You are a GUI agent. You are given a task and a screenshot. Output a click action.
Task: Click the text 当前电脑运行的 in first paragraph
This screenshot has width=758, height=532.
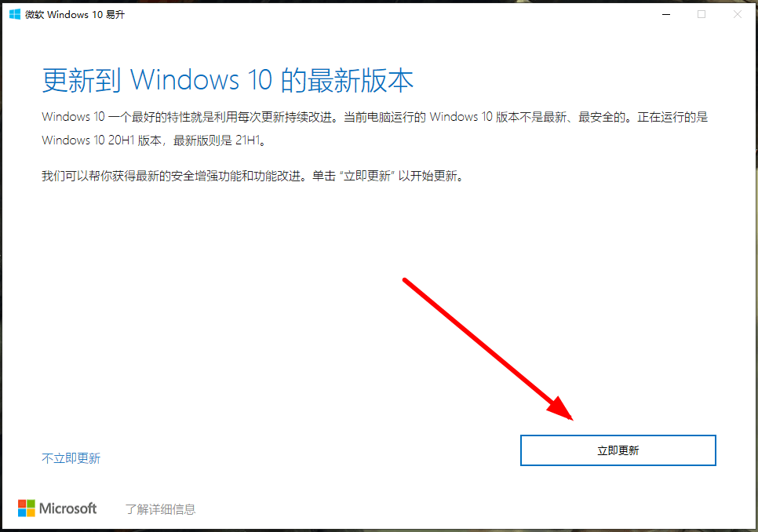(384, 117)
